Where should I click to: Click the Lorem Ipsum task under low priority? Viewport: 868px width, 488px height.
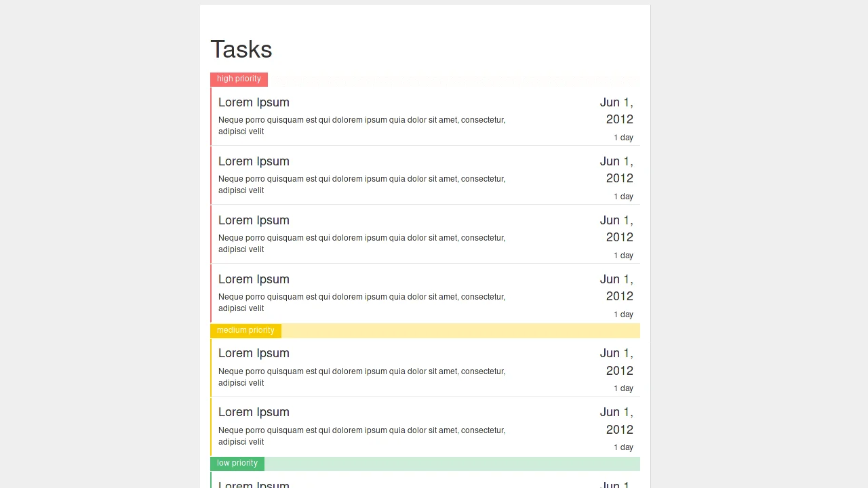click(254, 484)
